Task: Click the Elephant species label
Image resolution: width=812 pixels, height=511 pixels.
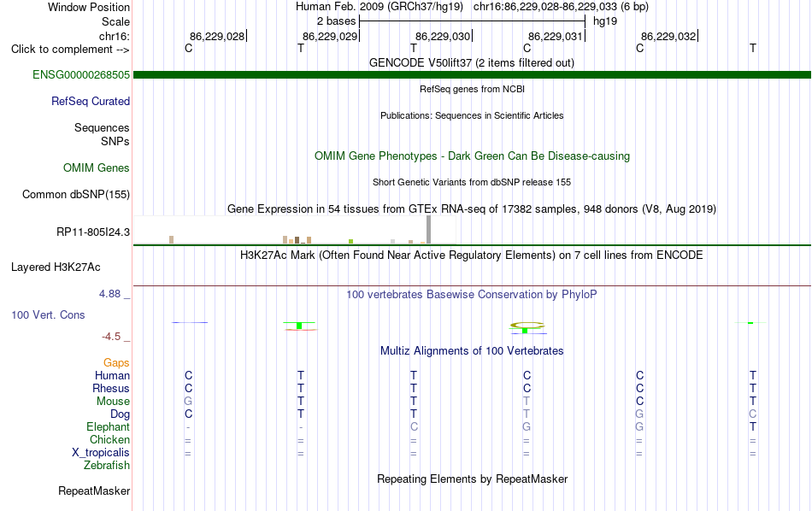Action: [x=108, y=426]
